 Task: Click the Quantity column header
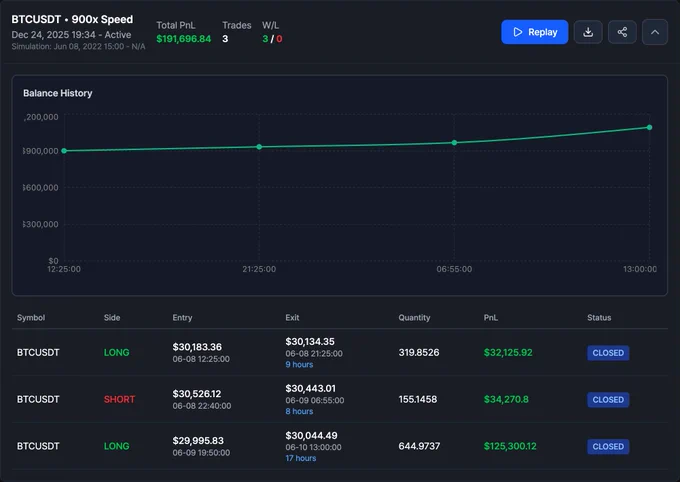(x=414, y=318)
